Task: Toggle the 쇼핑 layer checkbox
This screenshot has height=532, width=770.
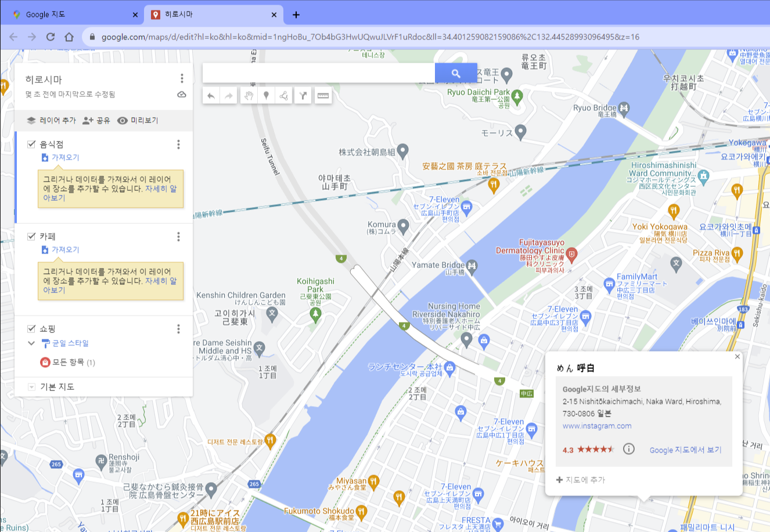Action: point(32,328)
